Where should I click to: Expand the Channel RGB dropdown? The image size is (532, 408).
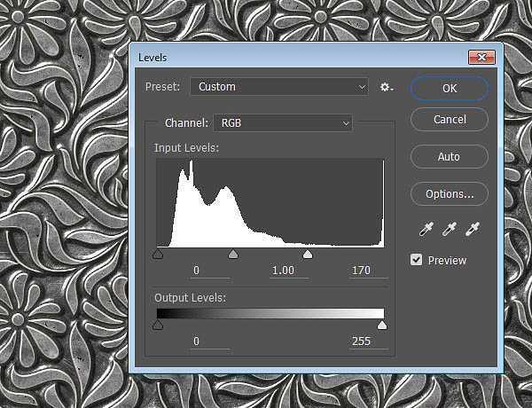(283, 123)
